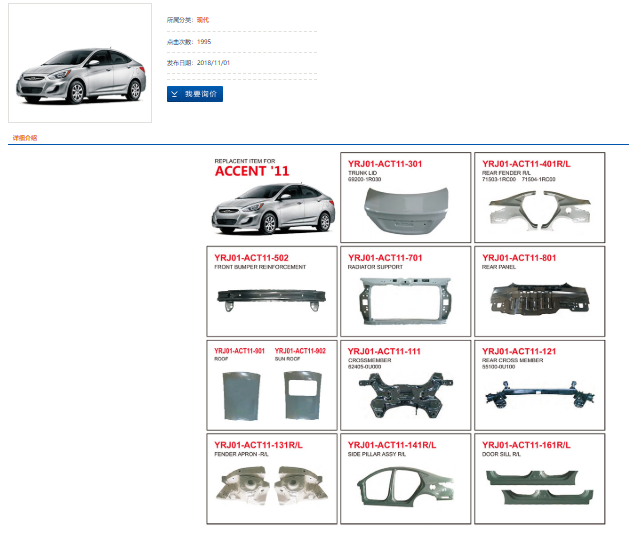Click the ACCENT '11 red heading
Image resolution: width=629 pixels, height=533 pixels.
tap(251, 171)
